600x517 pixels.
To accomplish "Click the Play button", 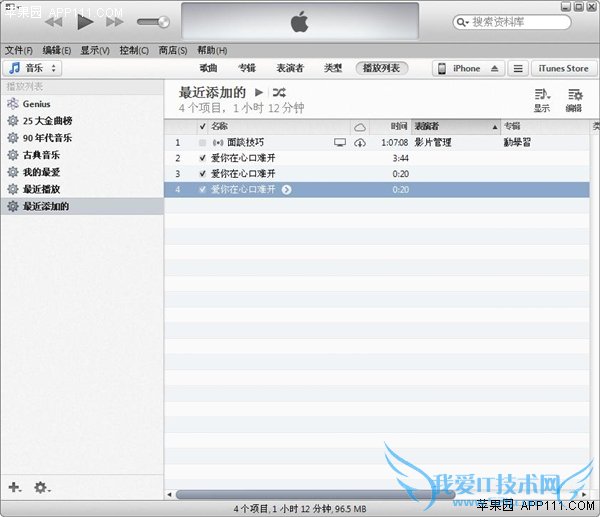I will coord(85,22).
